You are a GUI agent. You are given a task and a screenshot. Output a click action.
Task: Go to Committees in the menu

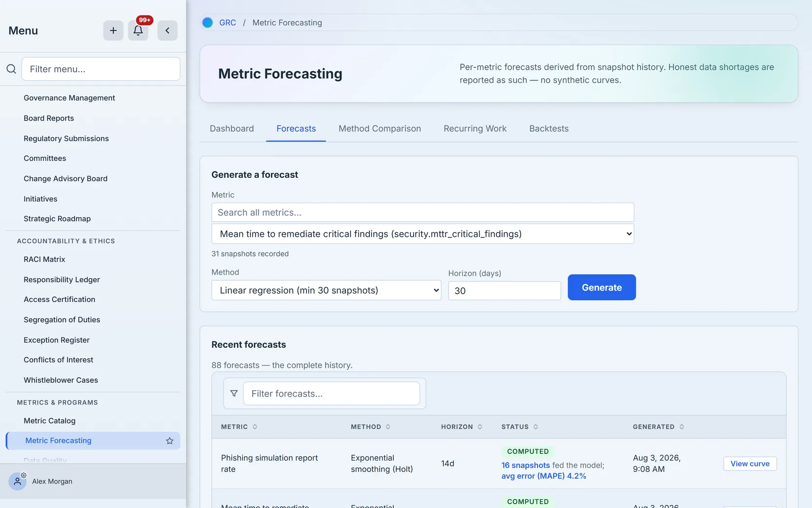[45, 158]
